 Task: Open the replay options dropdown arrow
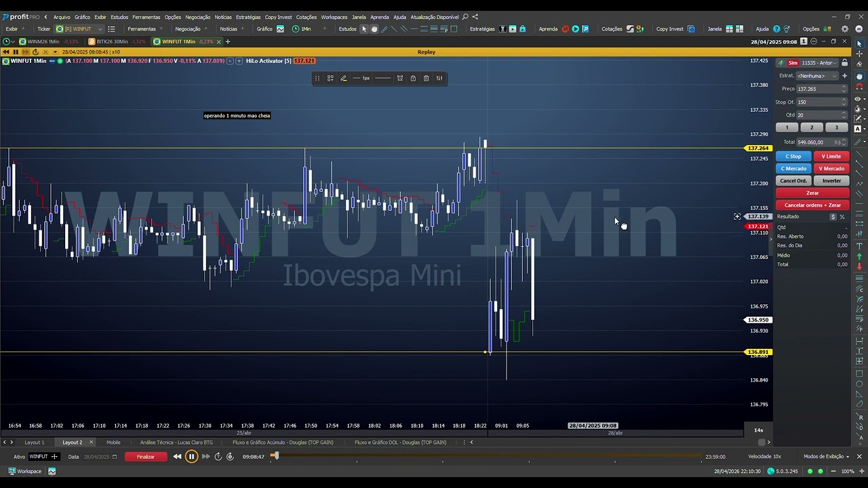coord(55,52)
